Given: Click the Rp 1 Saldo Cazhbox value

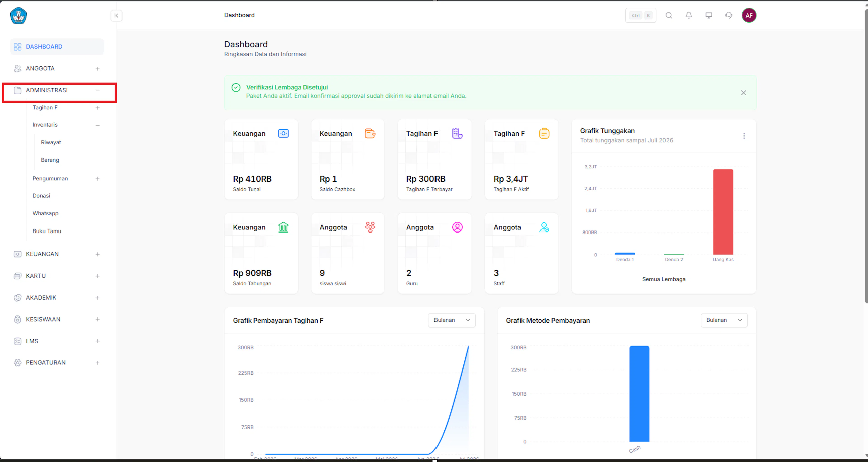Looking at the screenshot, I should click(x=328, y=179).
